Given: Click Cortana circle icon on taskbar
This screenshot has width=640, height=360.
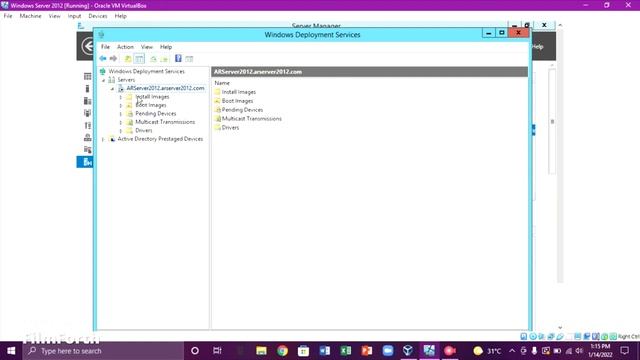Looking at the screenshot, I should (195, 351).
